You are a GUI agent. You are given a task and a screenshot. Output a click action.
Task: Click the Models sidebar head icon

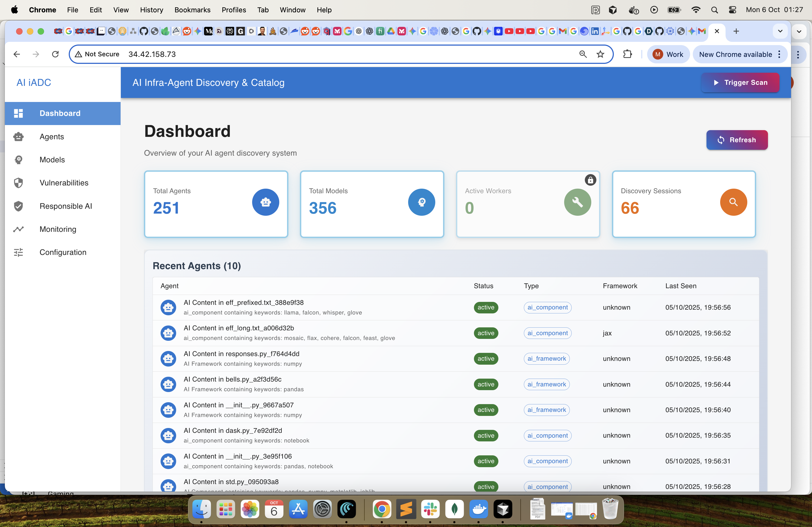[19, 160]
